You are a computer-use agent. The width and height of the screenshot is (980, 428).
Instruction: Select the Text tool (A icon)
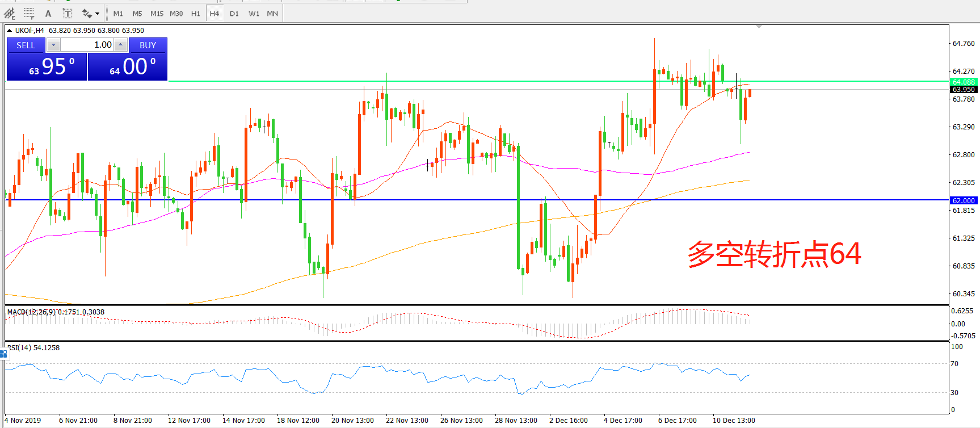tap(48, 14)
